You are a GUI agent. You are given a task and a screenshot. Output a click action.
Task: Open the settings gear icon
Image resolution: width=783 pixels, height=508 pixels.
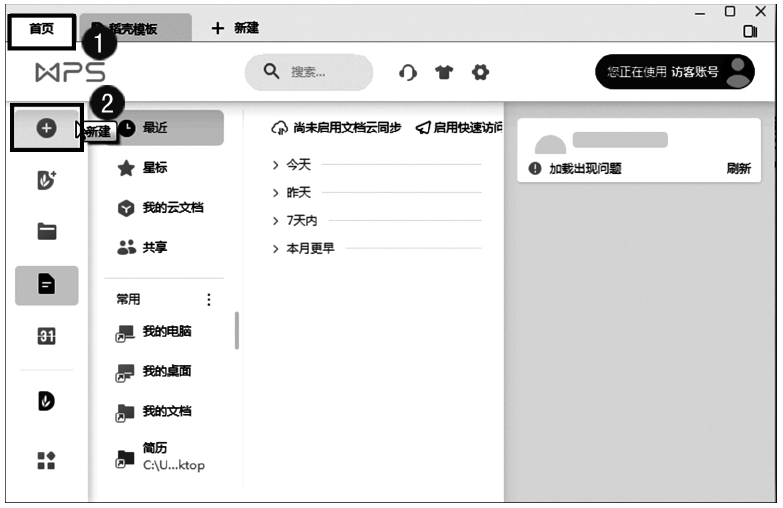[x=481, y=72]
